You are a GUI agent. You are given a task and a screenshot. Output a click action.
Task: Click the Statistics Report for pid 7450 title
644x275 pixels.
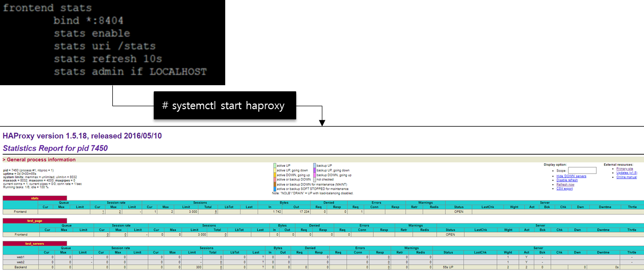click(x=55, y=148)
